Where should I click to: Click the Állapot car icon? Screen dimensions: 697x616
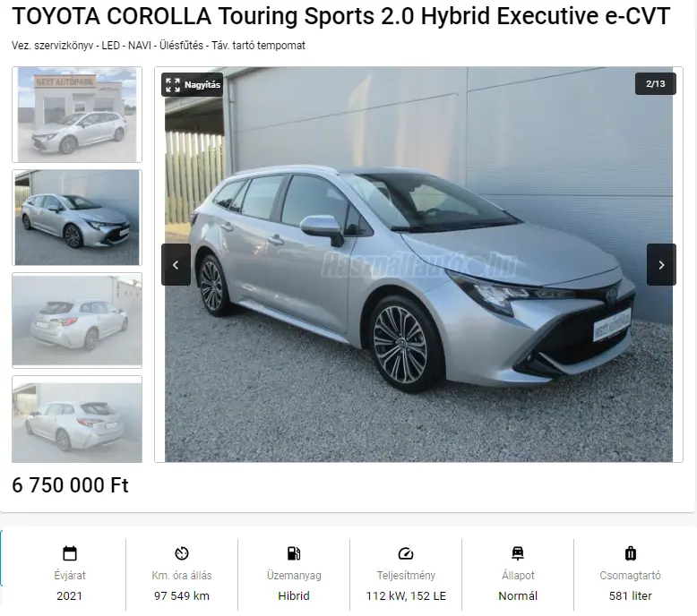click(518, 553)
